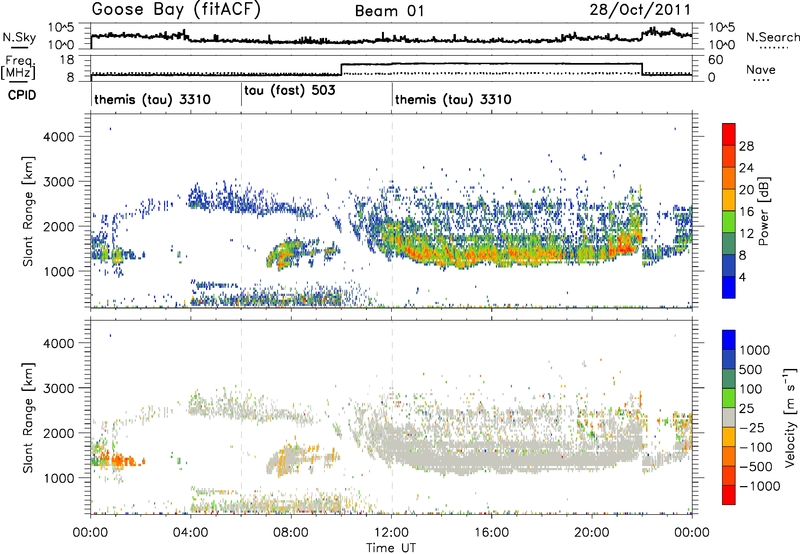Click the date '28/Oct/2011'
This screenshot has width=800, height=554.
pos(640,9)
